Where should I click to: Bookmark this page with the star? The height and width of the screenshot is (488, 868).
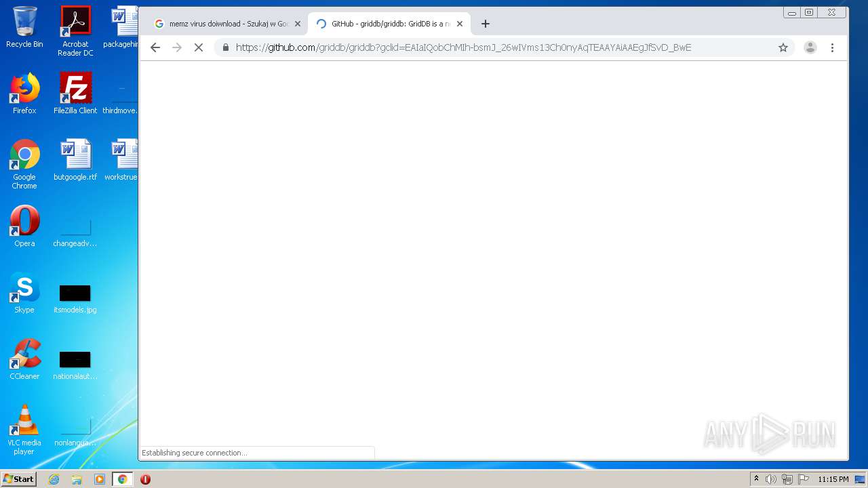[x=783, y=47]
